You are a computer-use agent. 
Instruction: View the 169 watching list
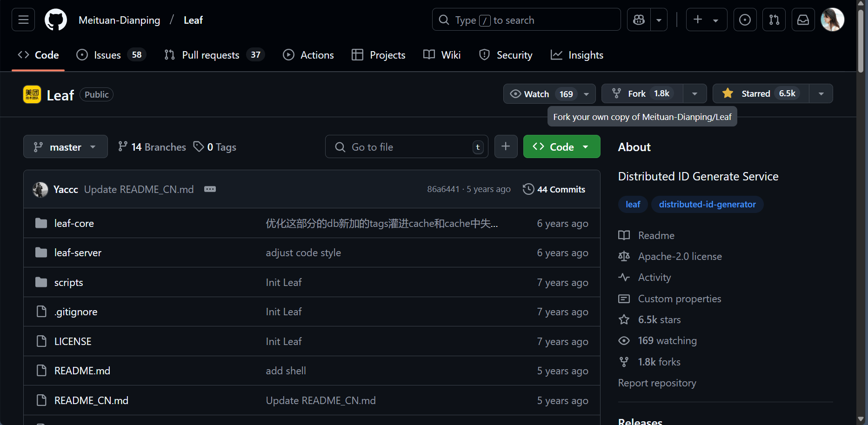point(658,340)
